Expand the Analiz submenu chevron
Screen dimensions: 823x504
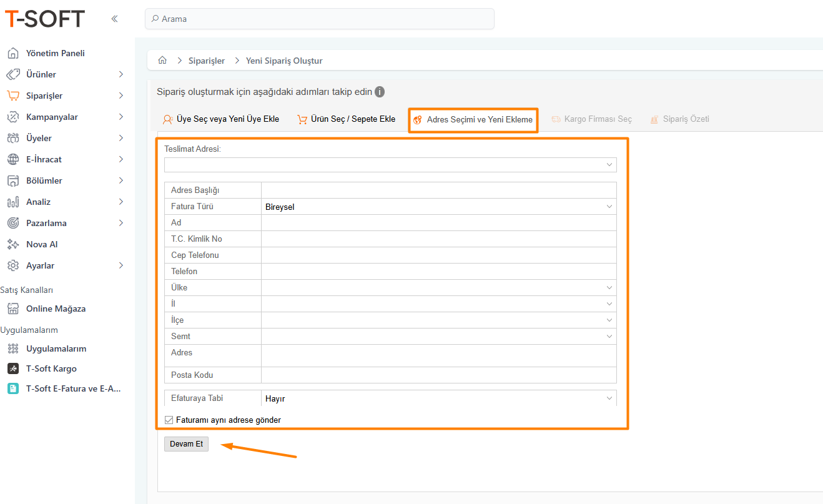(121, 202)
